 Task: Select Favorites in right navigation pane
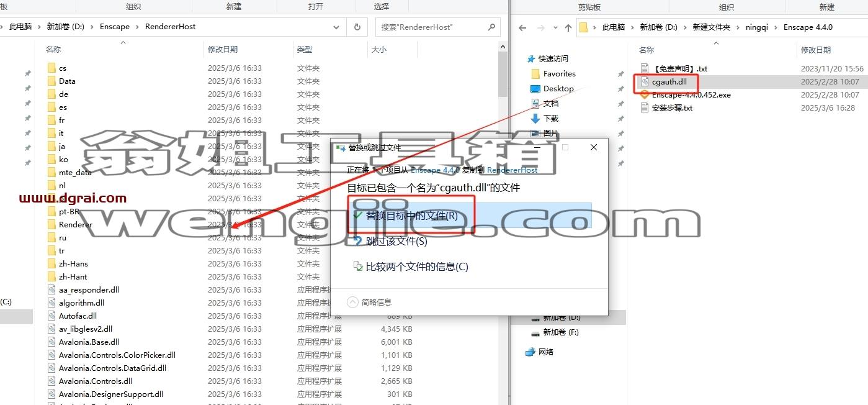tap(560, 74)
